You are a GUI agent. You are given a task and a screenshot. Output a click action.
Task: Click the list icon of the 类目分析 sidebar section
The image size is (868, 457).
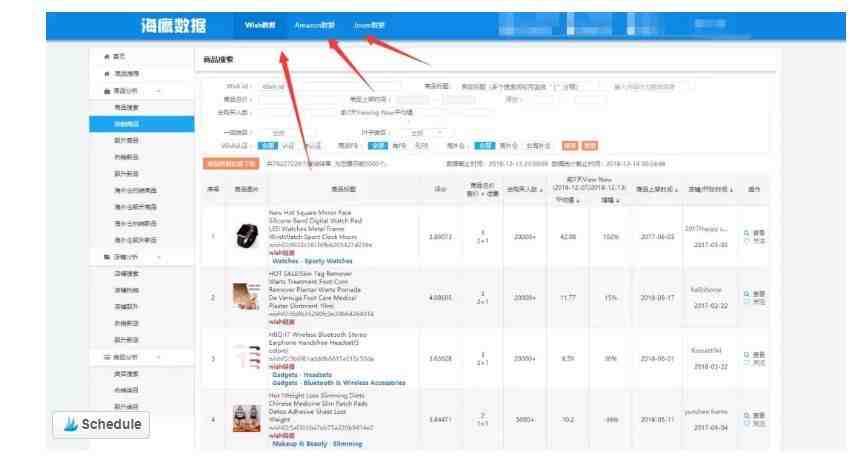coord(107,357)
